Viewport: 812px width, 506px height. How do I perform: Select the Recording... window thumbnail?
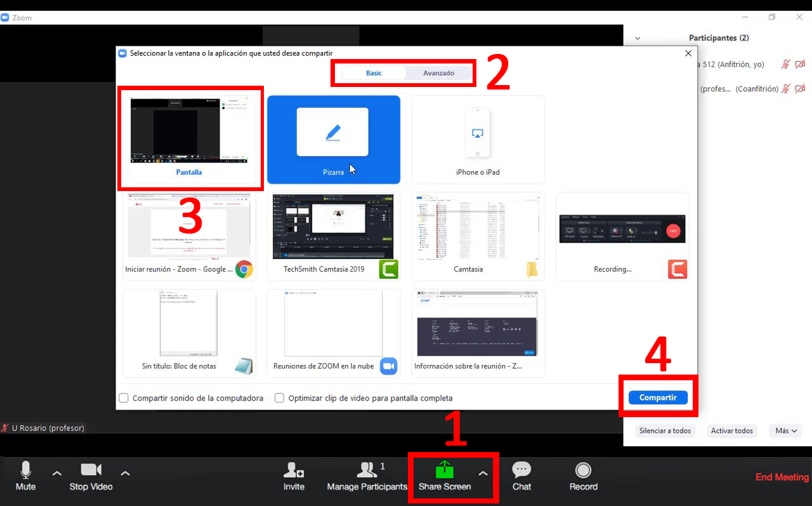click(622, 237)
